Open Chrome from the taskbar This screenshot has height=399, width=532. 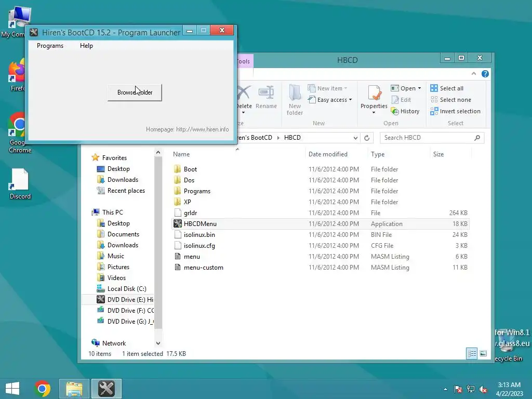coord(43,389)
